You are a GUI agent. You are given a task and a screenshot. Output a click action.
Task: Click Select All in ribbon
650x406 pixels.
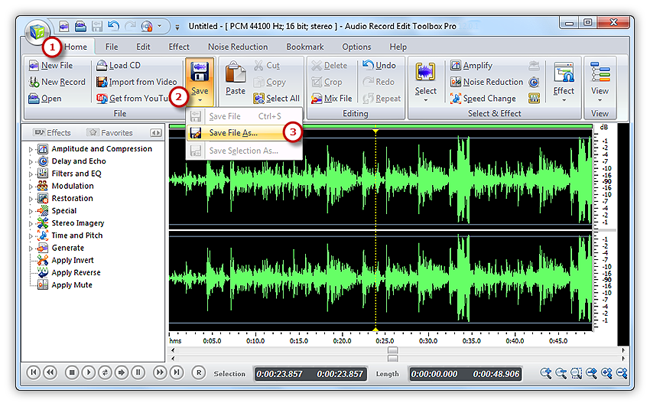point(276,99)
